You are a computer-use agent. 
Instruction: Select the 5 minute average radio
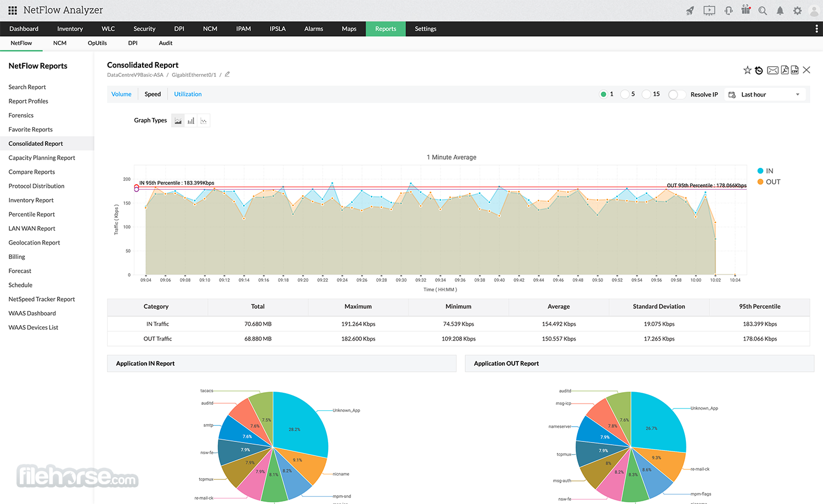point(624,94)
